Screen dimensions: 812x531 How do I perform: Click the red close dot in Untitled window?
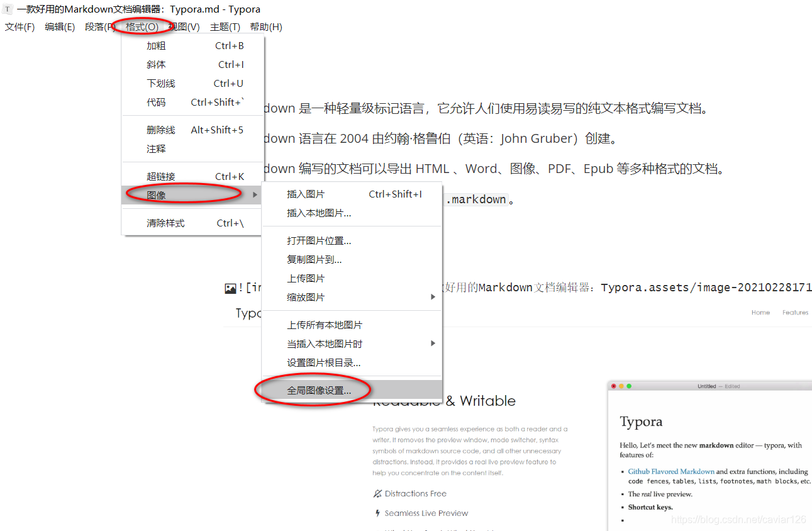pos(614,386)
